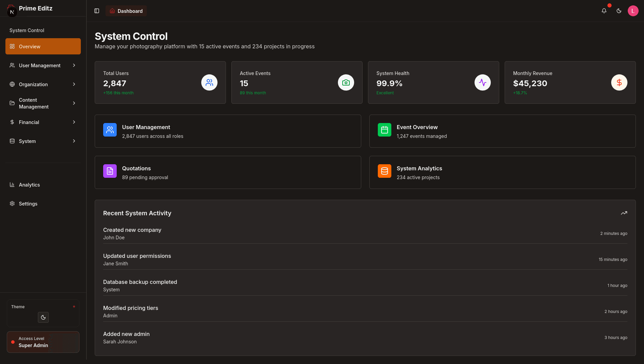Click the profile avatar in the top bar

coord(633,10)
